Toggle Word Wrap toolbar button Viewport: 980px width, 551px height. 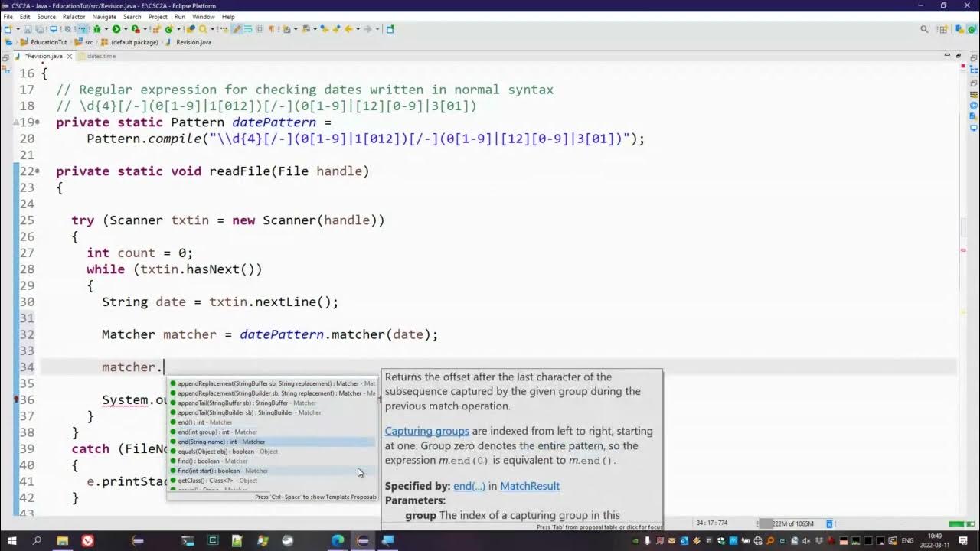point(248,29)
